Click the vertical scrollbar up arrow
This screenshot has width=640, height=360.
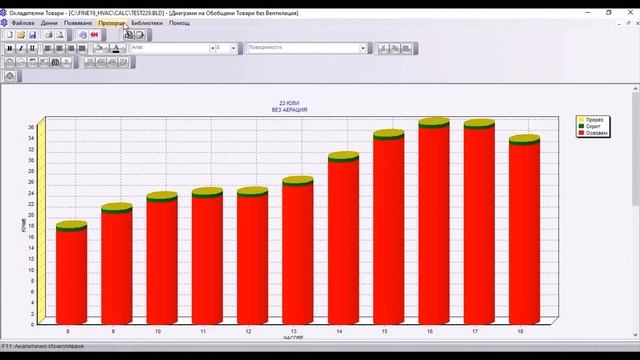[636, 88]
